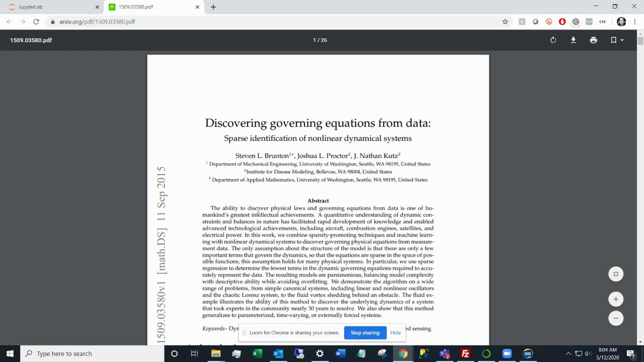Bookmark this page with the star
The height and width of the screenshot is (362, 644).
(x=505, y=22)
